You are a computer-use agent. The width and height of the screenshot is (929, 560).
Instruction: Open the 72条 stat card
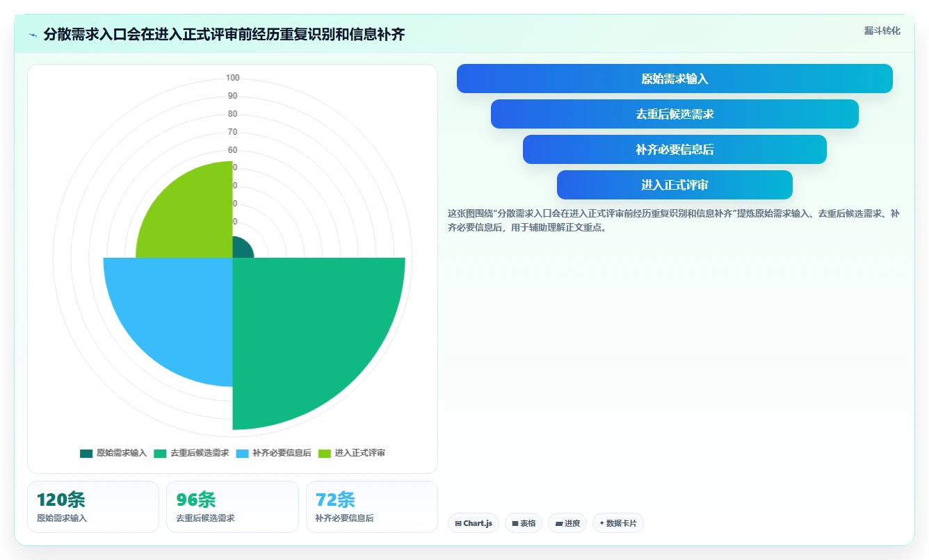(x=372, y=507)
